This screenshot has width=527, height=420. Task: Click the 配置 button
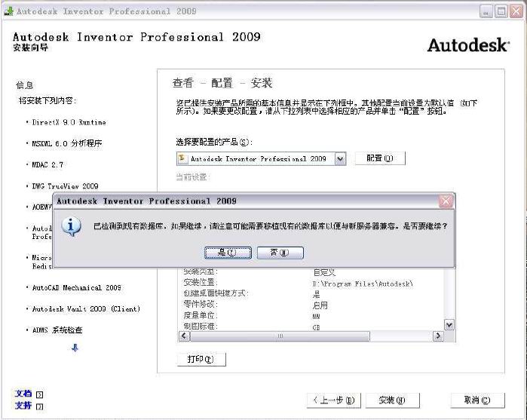[x=380, y=158]
